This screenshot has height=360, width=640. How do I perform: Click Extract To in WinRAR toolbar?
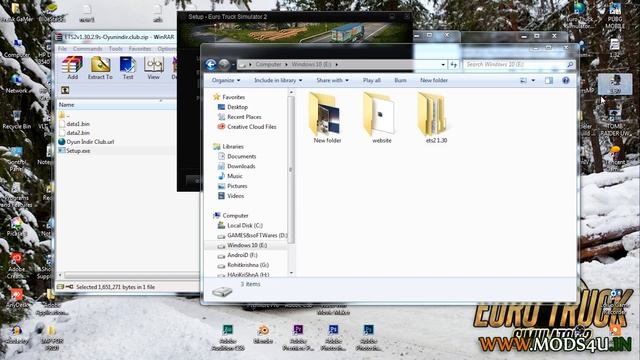100,68
